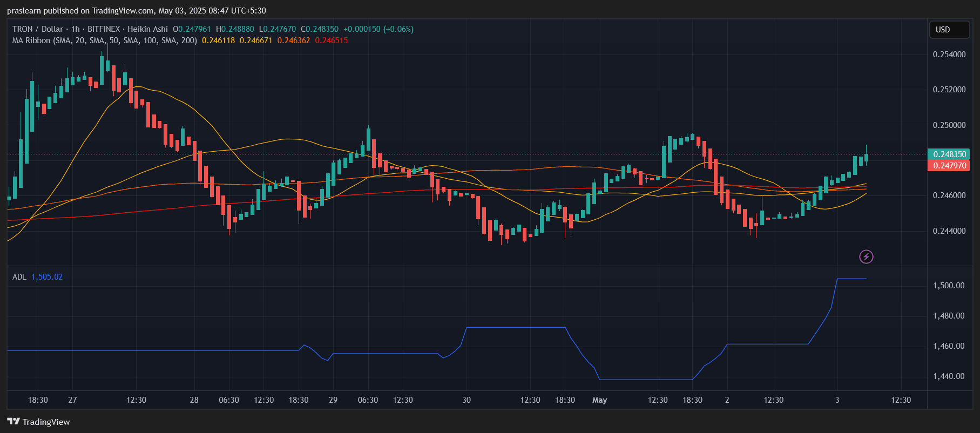Click the Heikin Ashi chart type label
This screenshot has height=433, width=980.
(147, 29)
